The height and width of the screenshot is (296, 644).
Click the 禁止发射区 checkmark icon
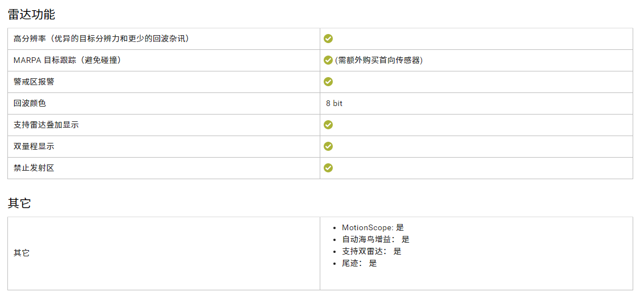tap(328, 168)
